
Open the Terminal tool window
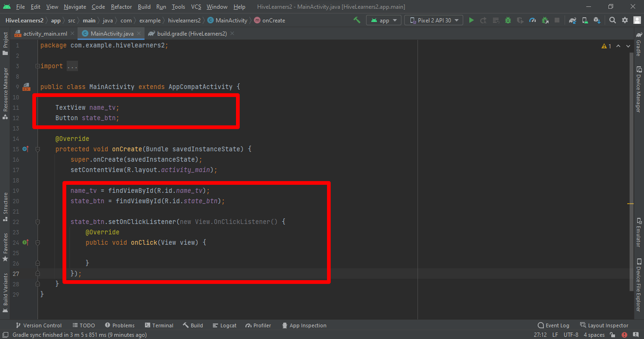pyautogui.click(x=159, y=325)
